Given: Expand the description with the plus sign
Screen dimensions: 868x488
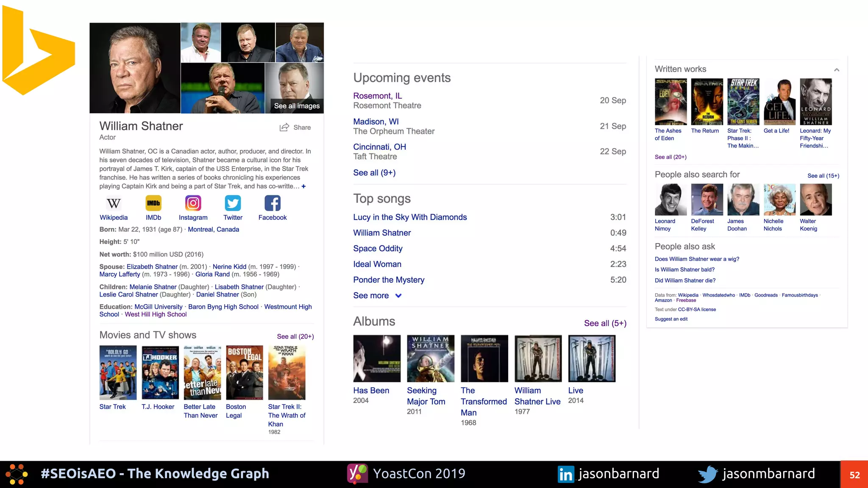Looking at the screenshot, I should [x=303, y=186].
